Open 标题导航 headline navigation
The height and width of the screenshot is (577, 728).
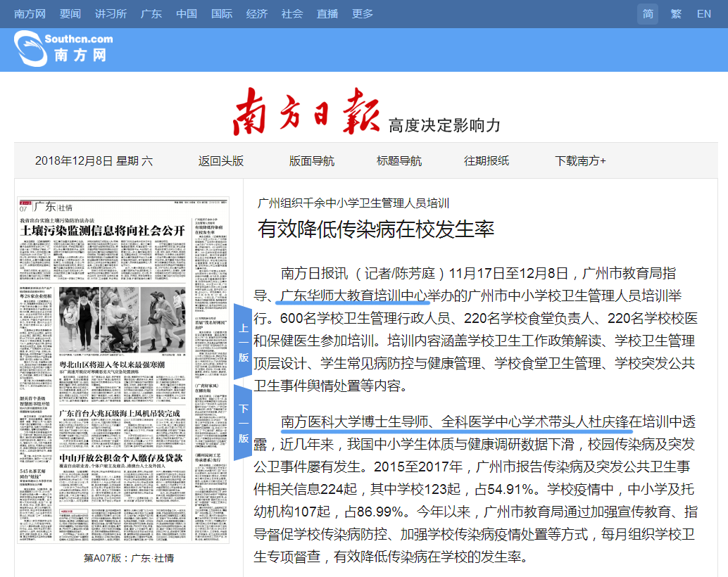[399, 160]
